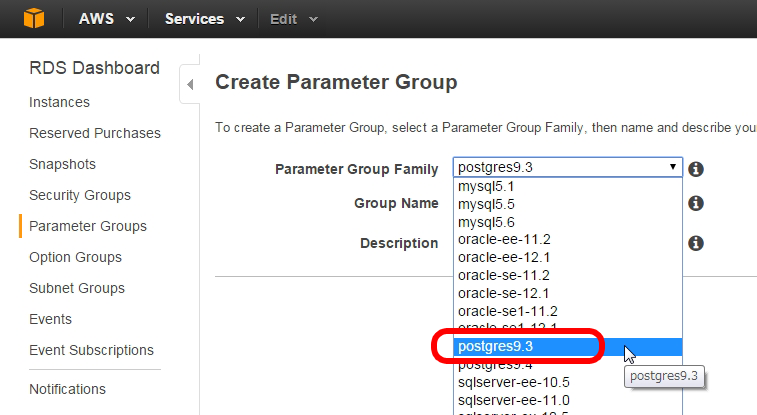Click the Group Name label
This screenshot has height=415, width=757.
coord(396,203)
